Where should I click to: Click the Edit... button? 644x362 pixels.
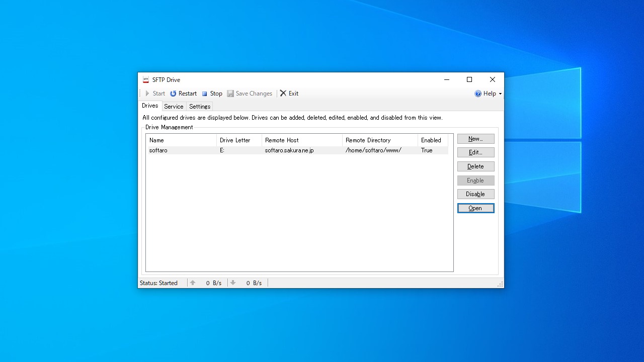click(x=475, y=152)
